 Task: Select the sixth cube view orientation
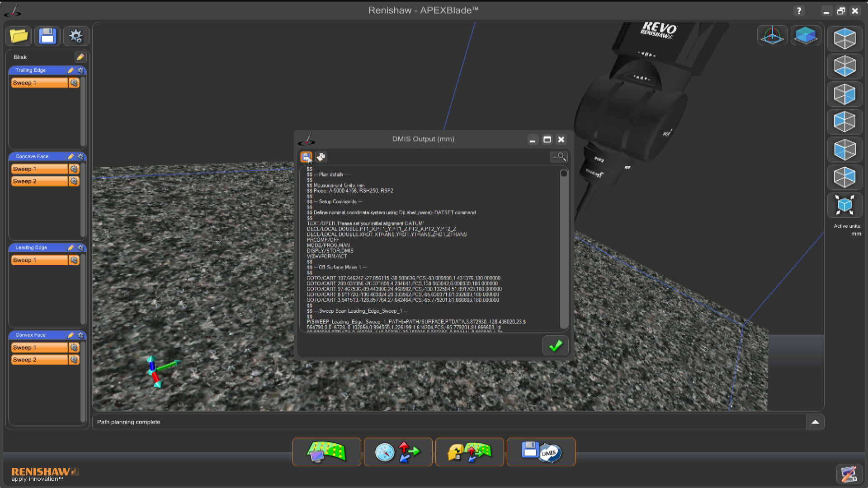844,177
